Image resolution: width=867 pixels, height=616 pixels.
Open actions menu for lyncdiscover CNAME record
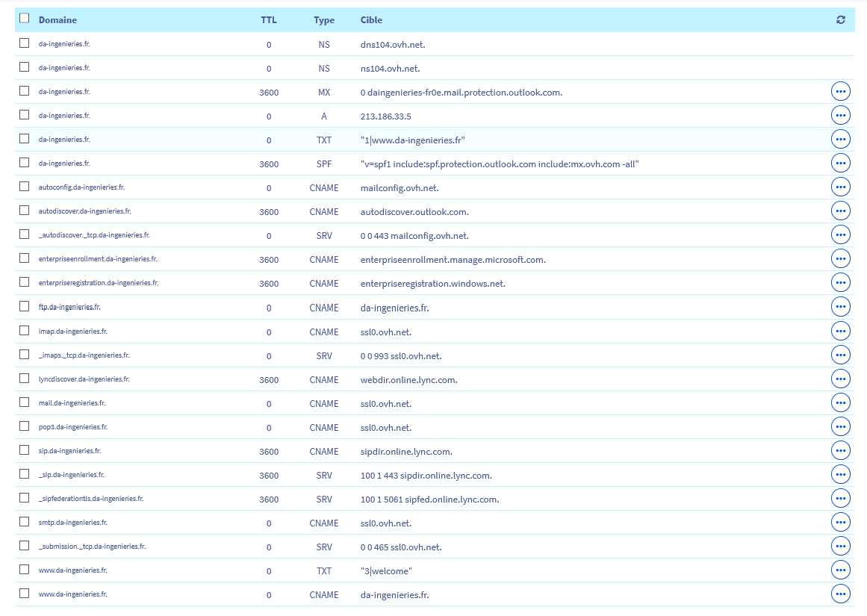(841, 379)
